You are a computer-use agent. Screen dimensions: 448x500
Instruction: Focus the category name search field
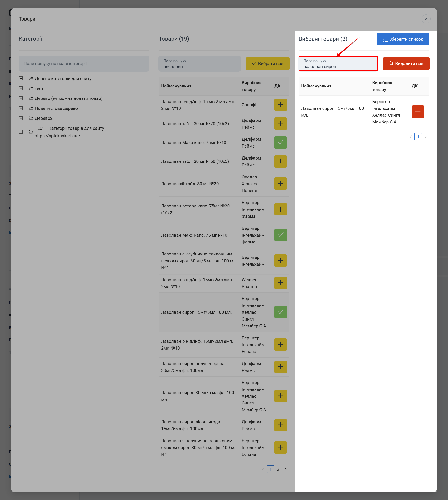pyautogui.click(x=84, y=63)
